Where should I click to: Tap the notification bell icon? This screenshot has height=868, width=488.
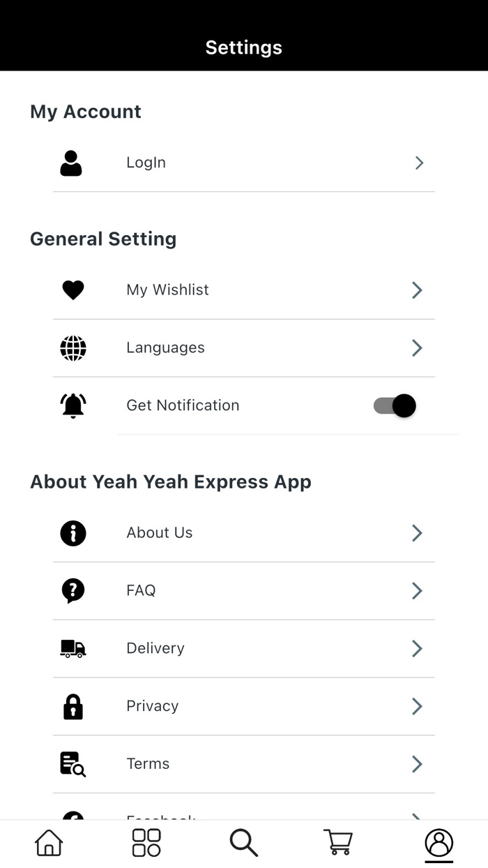pos(73,405)
